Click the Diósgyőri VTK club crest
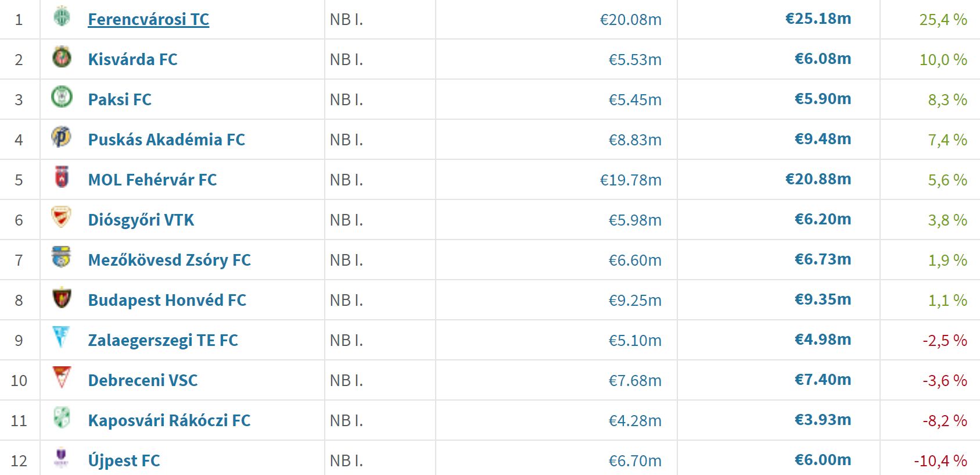 (x=62, y=217)
